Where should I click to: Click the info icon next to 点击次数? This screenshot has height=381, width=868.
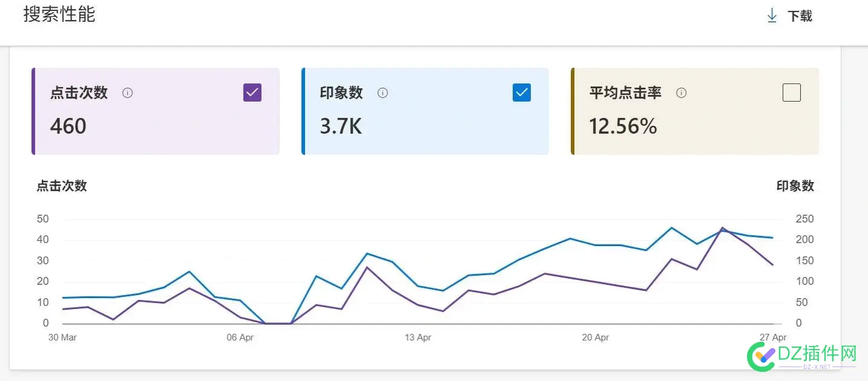coord(128,93)
